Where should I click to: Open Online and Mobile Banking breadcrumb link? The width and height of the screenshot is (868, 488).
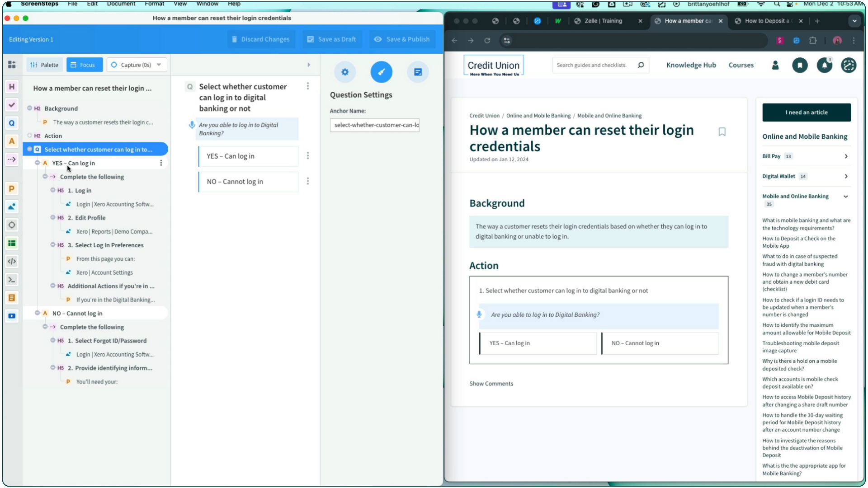[x=538, y=116]
